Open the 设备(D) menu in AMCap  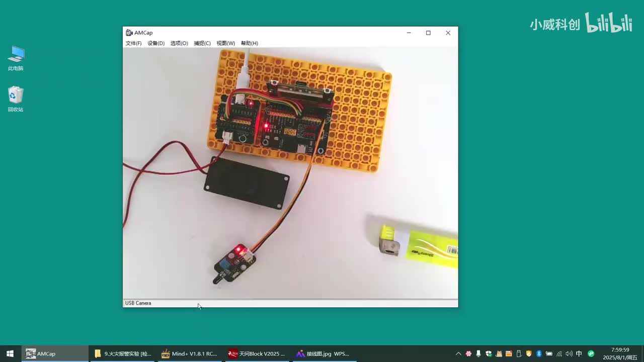(156, 43)
